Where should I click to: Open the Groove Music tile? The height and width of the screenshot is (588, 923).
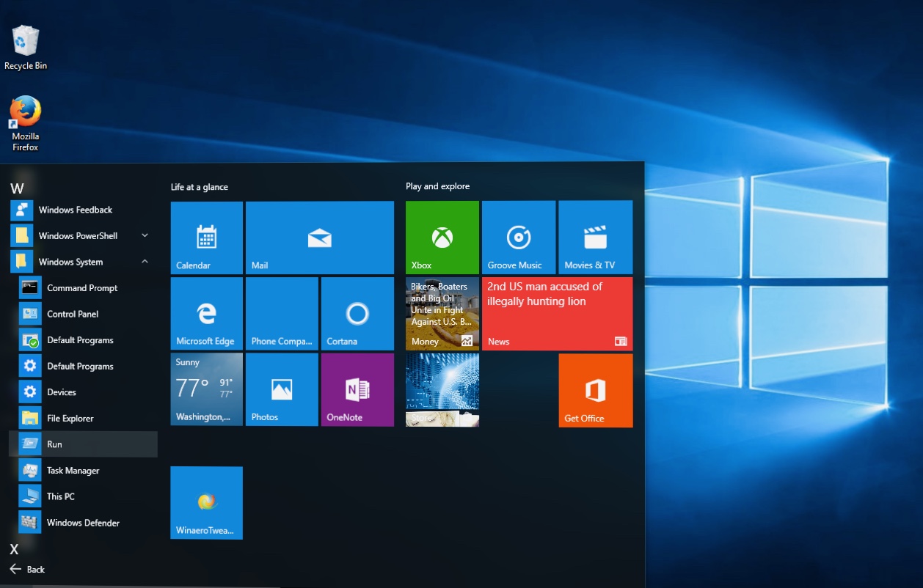519,238
